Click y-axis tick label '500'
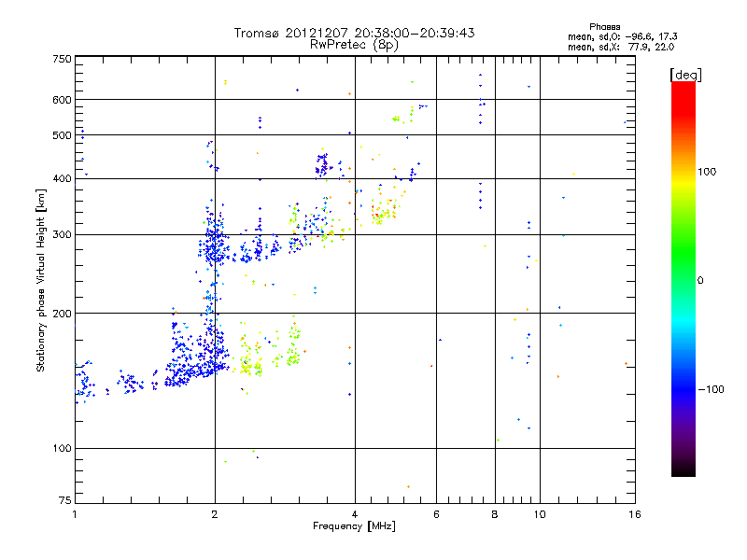This screenshot has height=560, width=747. pos(62,135)
